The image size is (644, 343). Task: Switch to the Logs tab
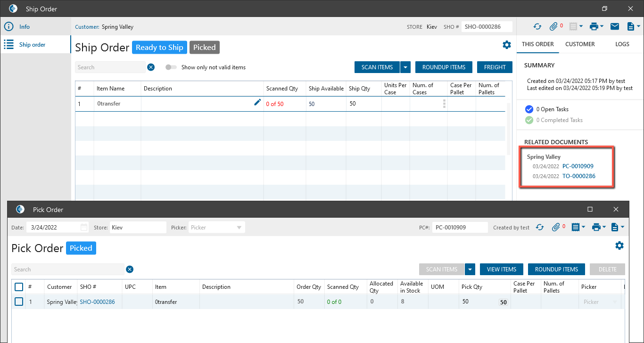[x=622, y=44]
